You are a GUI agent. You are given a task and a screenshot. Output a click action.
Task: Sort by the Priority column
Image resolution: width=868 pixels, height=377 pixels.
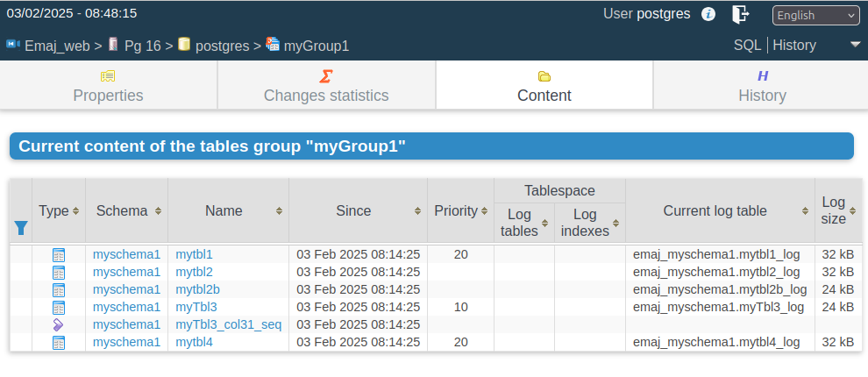(x=484, y=211)
